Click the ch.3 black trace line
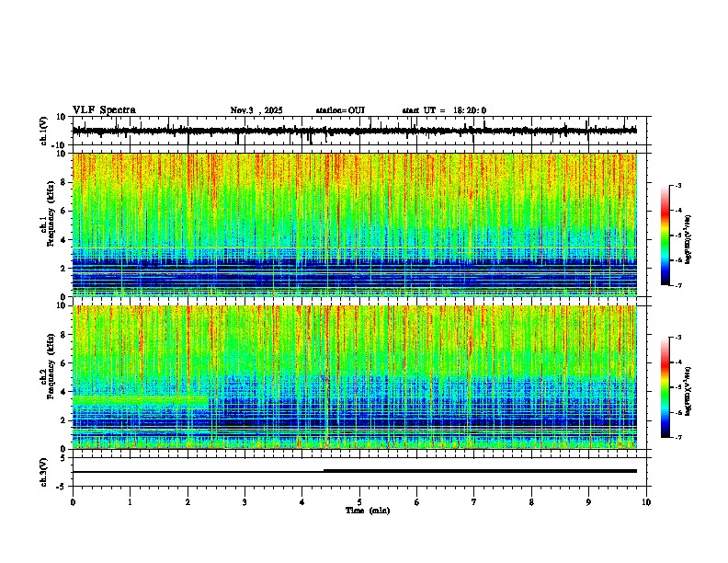Image resolution: width=728 pixels, height=563 pixels. coord(355,471)
